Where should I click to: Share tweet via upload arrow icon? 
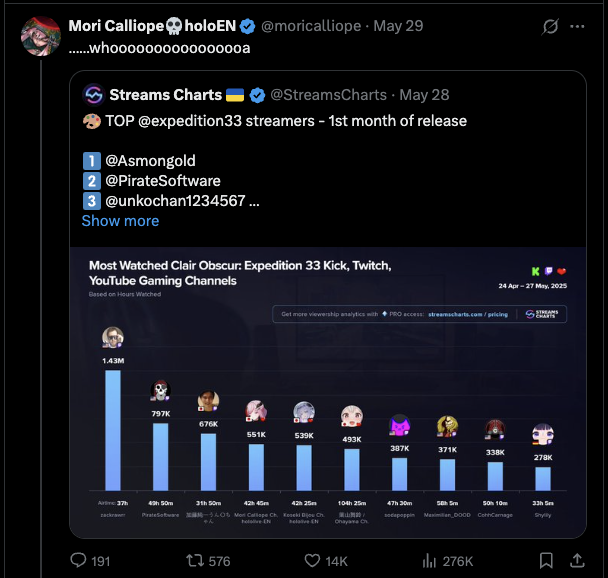click(577, 561)
